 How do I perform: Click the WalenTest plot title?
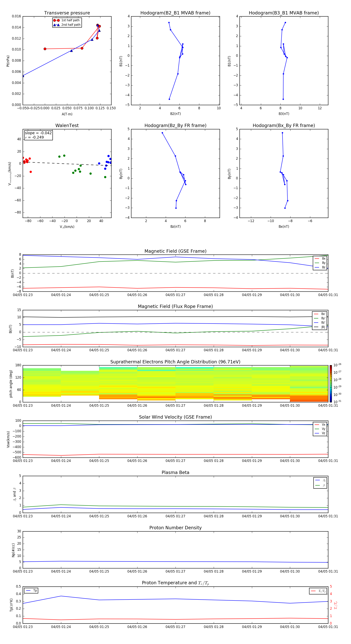67,125
